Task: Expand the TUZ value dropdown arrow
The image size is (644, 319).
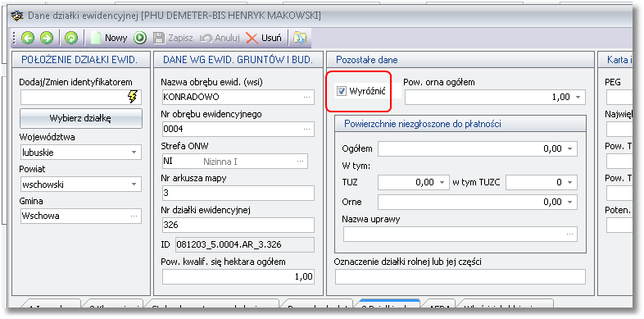Action: pos(442,183)
